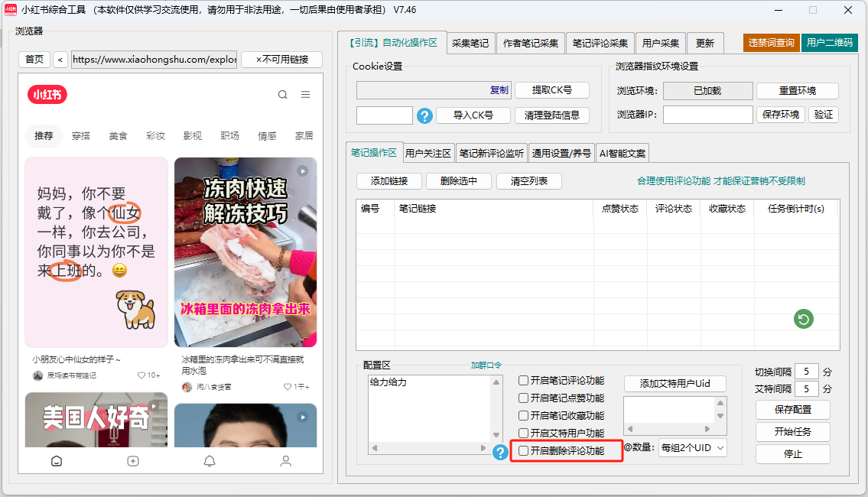
Task: Click the 保存配置 button
Action: pyautogui.click(x=793, y=410)
